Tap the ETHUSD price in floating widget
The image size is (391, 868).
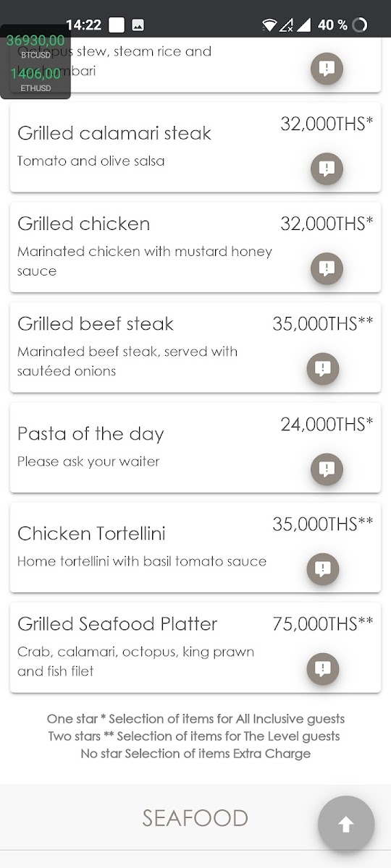(35, 78)
